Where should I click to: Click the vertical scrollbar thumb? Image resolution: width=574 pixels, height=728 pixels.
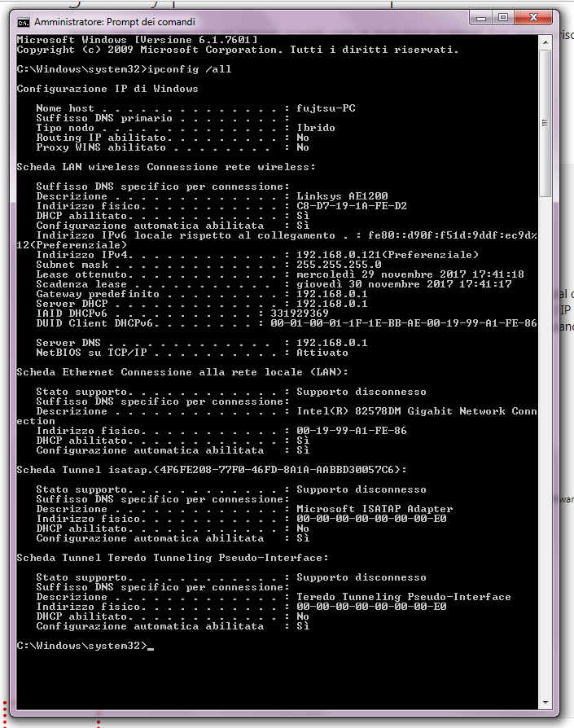point(546,124)
